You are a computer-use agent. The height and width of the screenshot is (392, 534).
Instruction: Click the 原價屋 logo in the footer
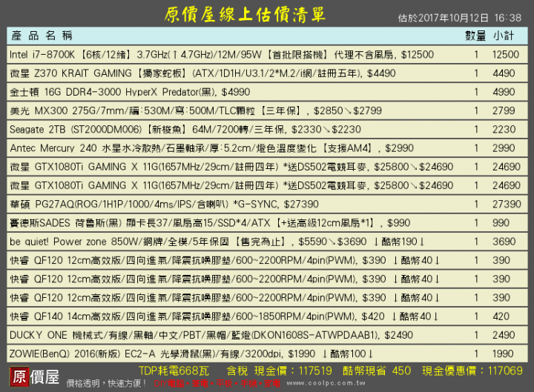pos(34,376)
